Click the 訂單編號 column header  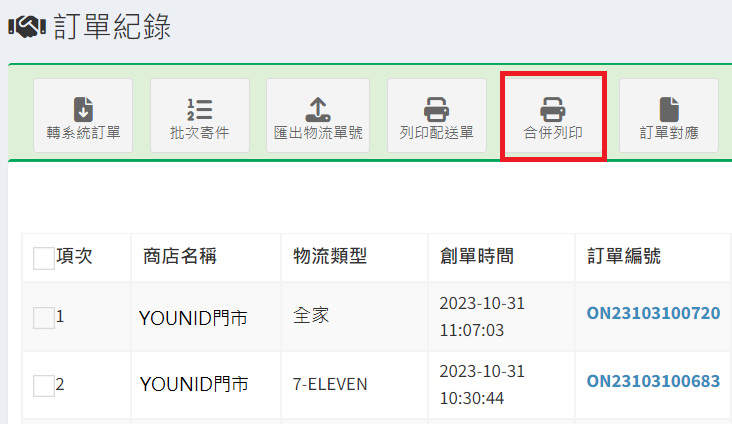[x=623, y=257]
